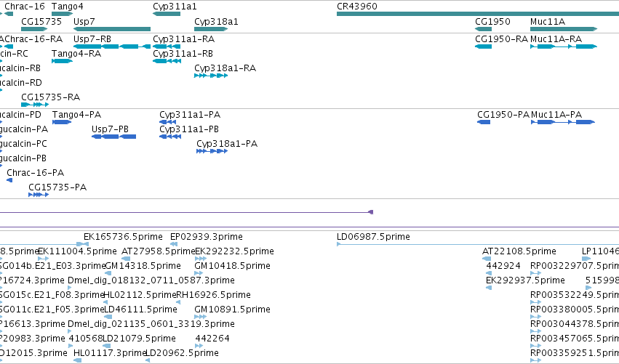
Task: Click the CG15735-RA transcript label
Action: pos(50,97)
